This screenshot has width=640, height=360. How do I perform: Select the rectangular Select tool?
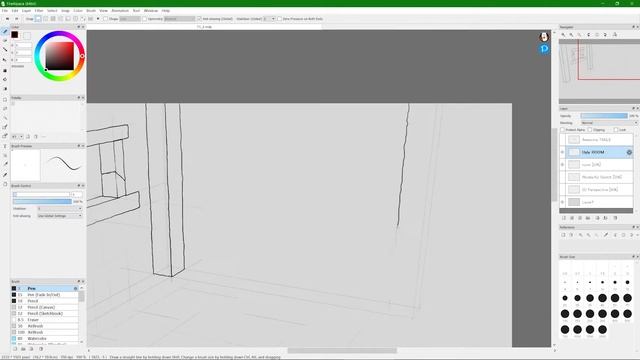point(5,99)
